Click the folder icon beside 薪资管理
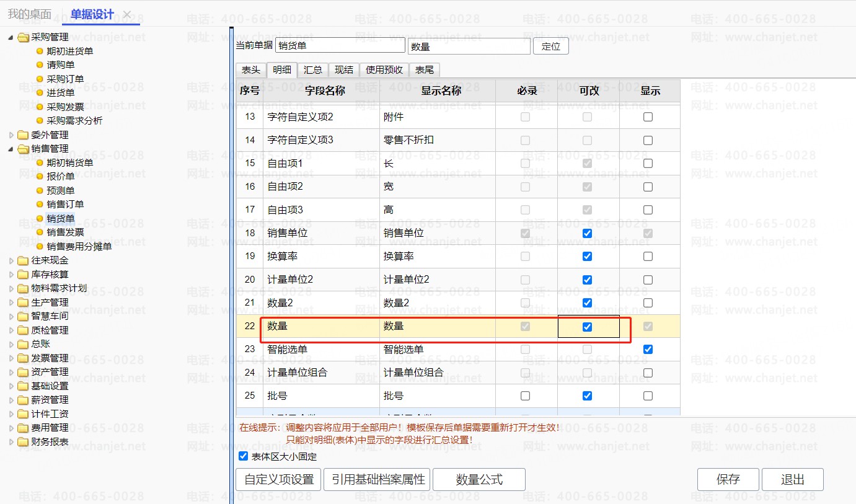This screenshot has height=504, width=856. click(24, 400)
